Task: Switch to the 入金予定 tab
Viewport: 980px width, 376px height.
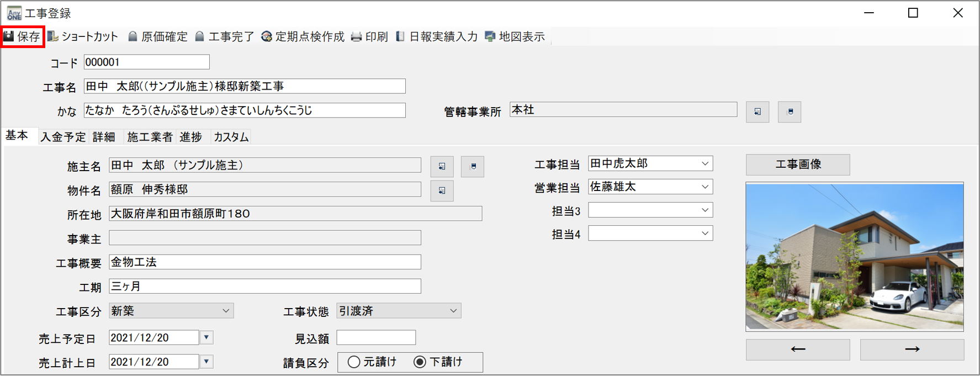Action: [63, 137]
